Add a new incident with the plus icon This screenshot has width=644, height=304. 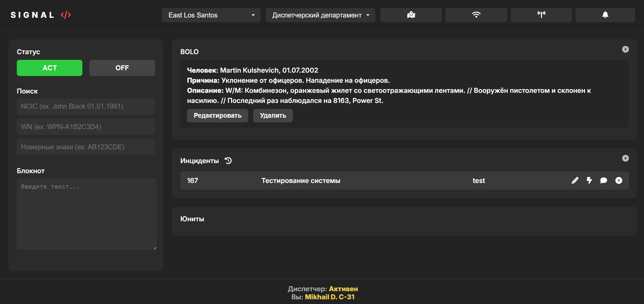[x=626, y=158]
